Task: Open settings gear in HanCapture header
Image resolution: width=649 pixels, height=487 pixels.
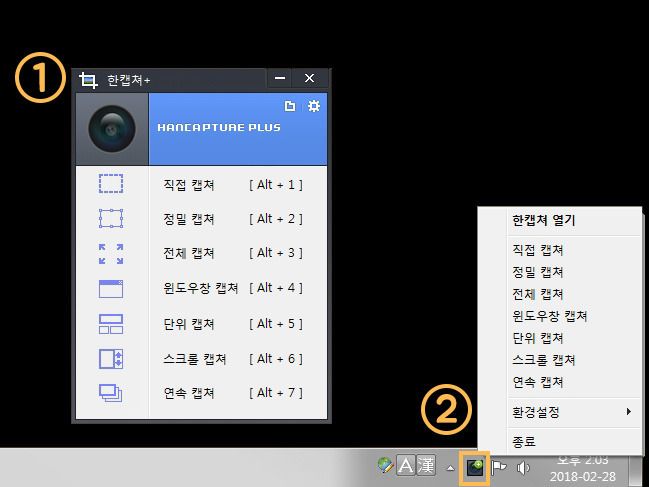Action: click(x=314, y=106)
